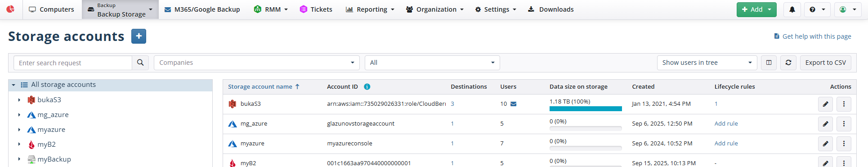Viewport: 868px width, 167px height.
Task: Open bukaS3 lifecycle rules link 1
Action: point(716,104)
